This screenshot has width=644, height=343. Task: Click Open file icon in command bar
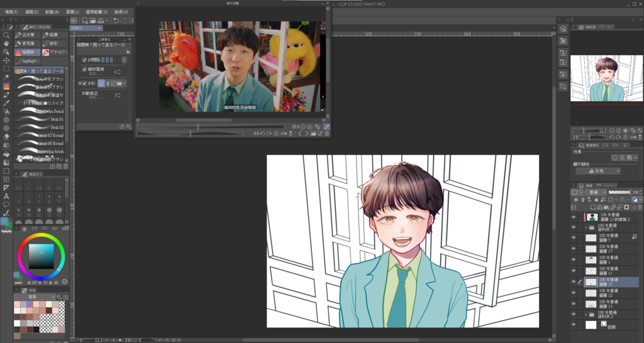(x=93, y=20)
